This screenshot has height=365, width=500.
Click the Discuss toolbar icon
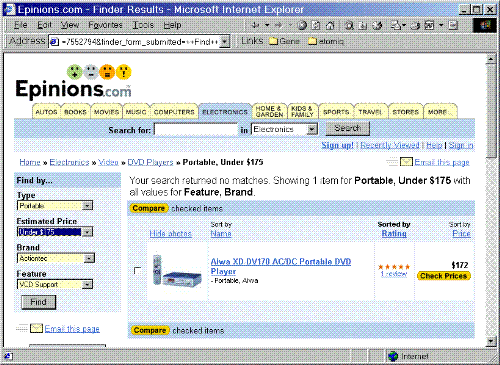click(x=453, y=25)
